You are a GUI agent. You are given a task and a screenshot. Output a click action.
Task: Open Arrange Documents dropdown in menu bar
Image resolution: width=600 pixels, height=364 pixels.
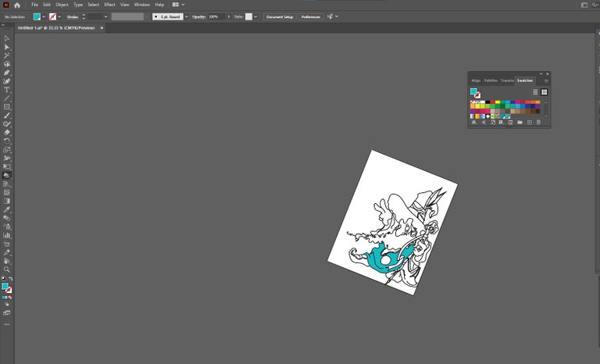pos(178,5)
